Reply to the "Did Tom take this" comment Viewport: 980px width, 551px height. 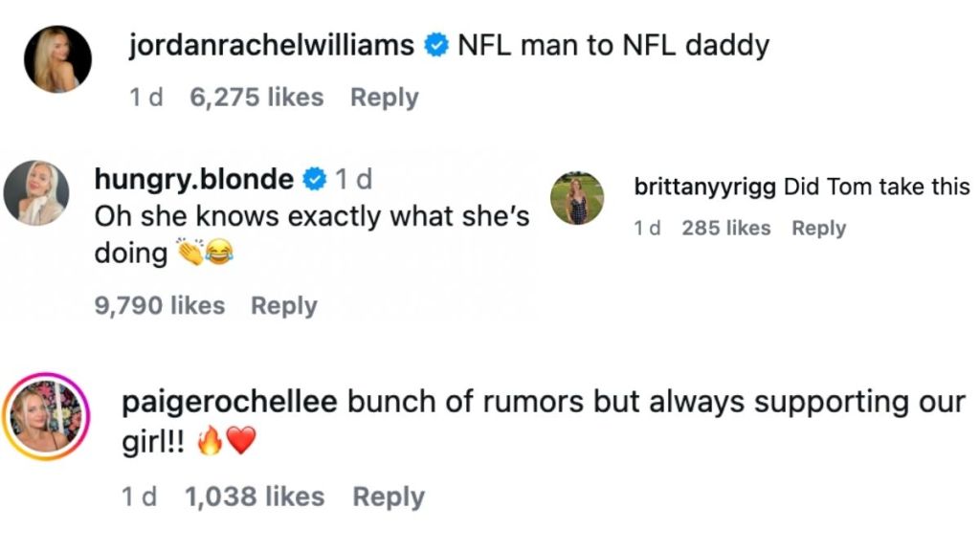[x=818, y=229]
